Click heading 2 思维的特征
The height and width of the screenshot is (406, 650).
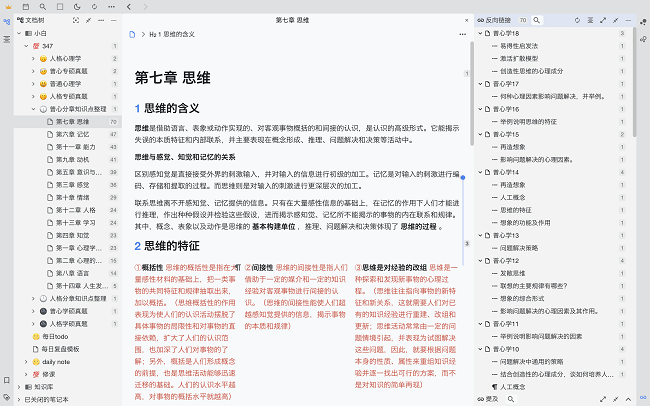167,246
